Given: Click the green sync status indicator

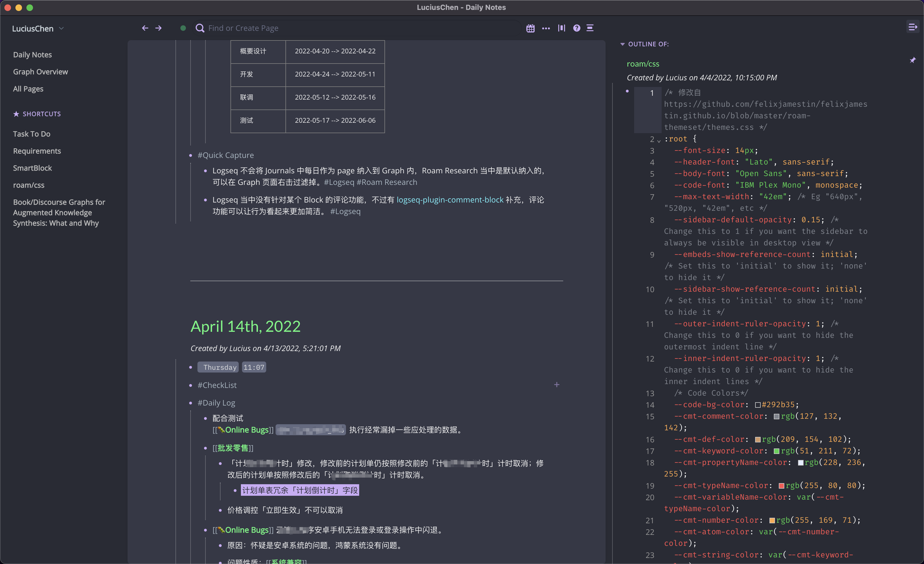Looking at the screenshot, I should click(183, 28).
